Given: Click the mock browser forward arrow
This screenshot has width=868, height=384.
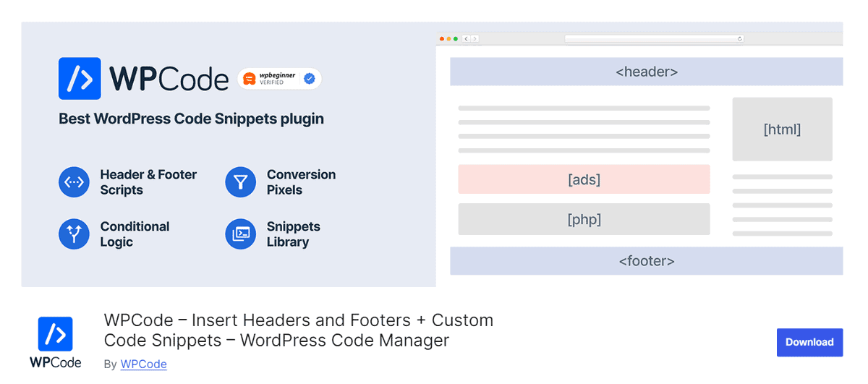Looking at the screenshot, I should click(x=475, y=38).
